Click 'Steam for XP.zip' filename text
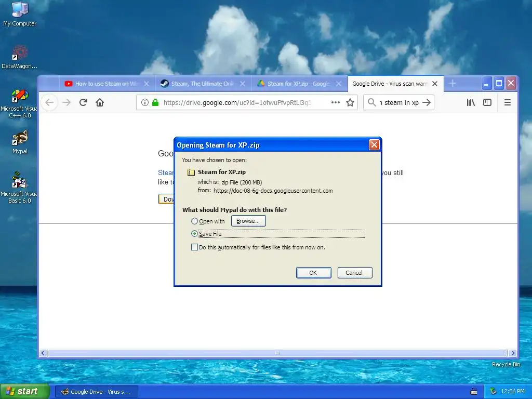Viewport: 532px width, 399px height. point(221,172)
